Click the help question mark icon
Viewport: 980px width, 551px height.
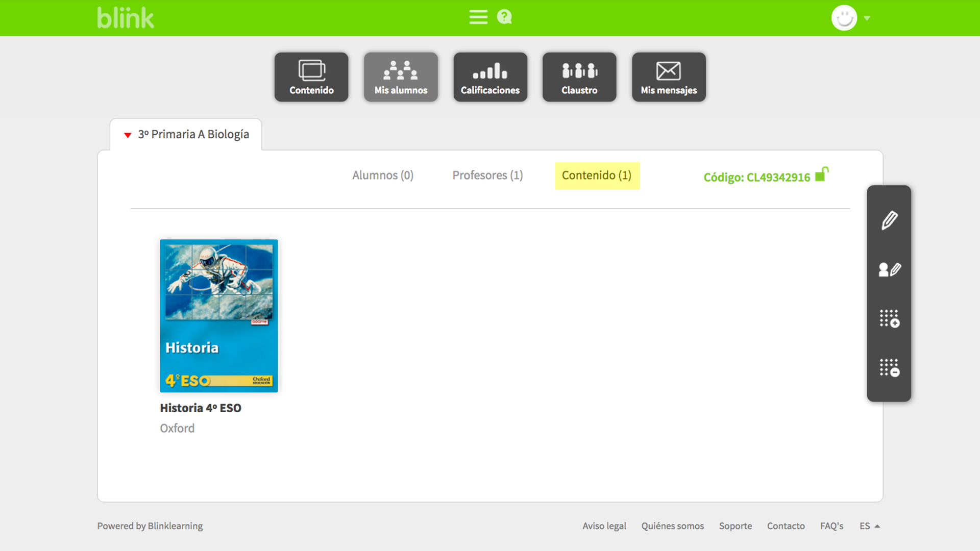pos(504,17)
